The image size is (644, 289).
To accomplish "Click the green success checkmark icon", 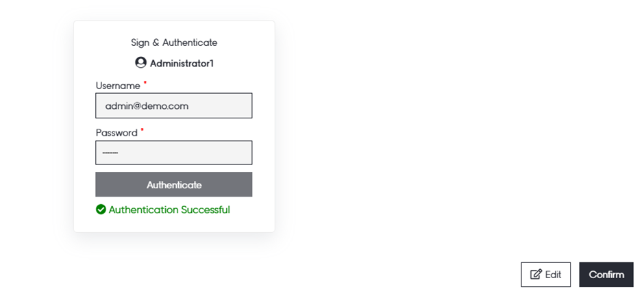I will (101, 210).
